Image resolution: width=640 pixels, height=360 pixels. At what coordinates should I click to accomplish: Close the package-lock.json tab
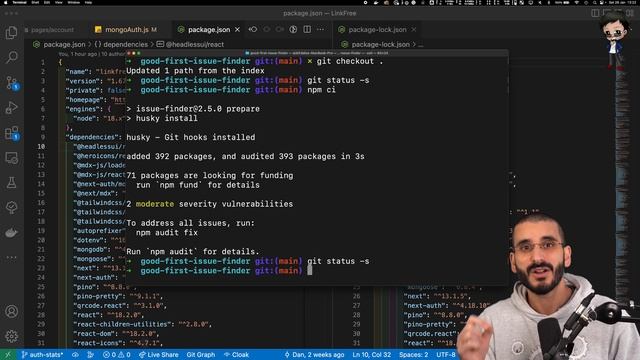pos(413,29)
